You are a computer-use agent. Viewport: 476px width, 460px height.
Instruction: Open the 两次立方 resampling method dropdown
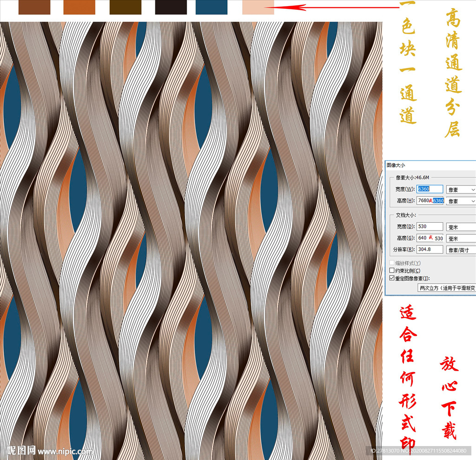point(447,288)
